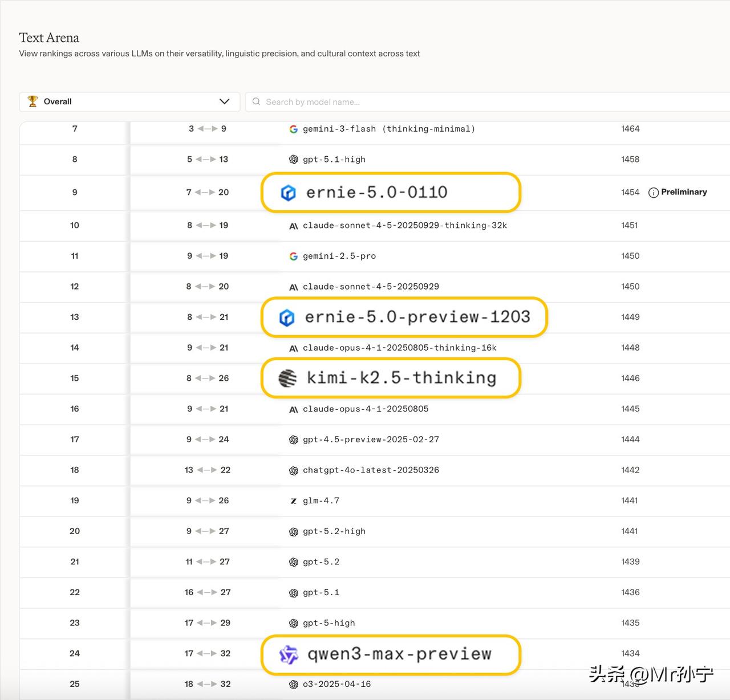Click the info icon next to Preliminary
730x700 pixels.
(x=654, y=193)
